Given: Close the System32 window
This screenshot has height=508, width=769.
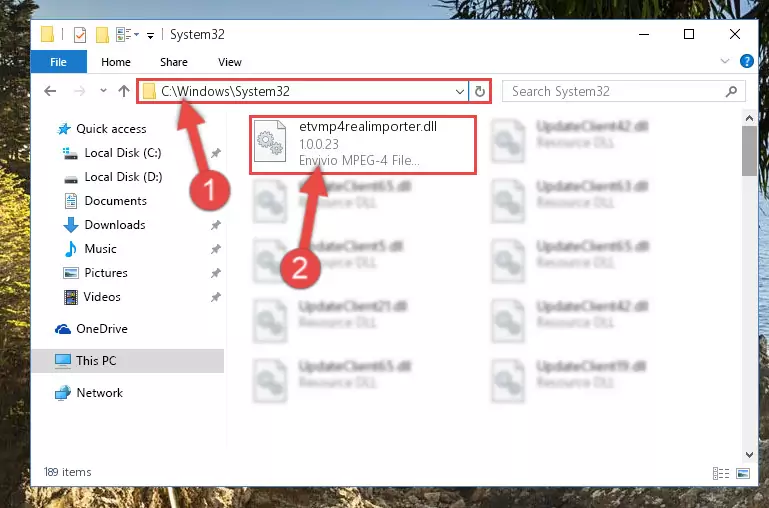Looking at the screenshot, I should 735,34.
